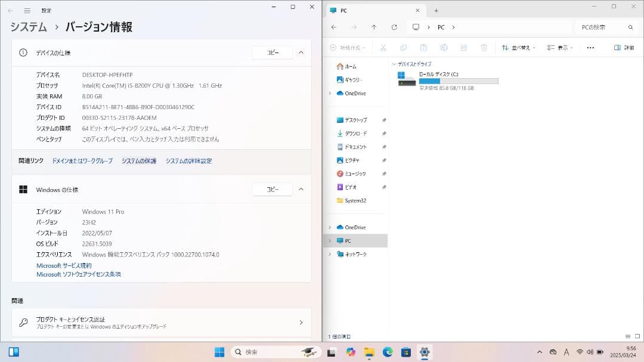Image resolution: width=644 pixels, height=362 pixels.
Task: Click the Share icon in Explorer toolbar
Action: click(x=465, y=47)
